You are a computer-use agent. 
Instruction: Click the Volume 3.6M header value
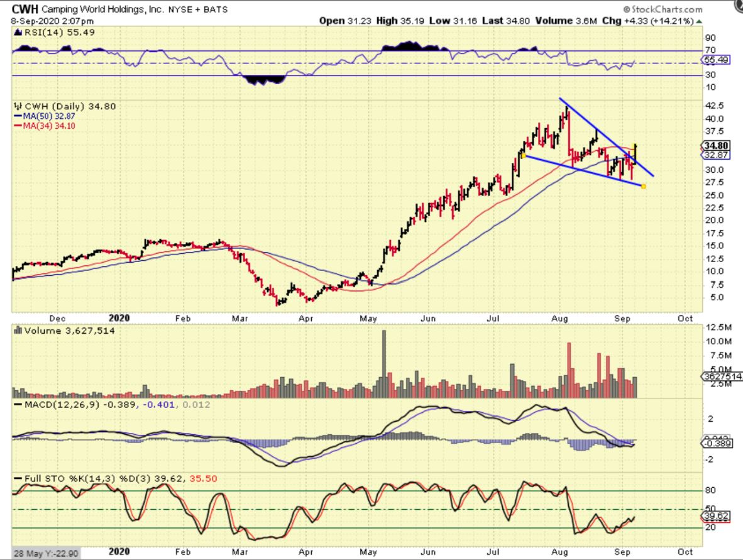click(566, 21)
